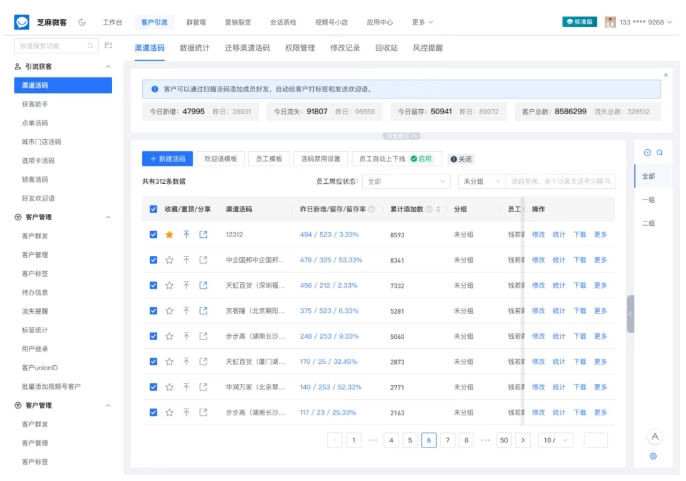Open the 未分组 group filter dropdown

482,182
